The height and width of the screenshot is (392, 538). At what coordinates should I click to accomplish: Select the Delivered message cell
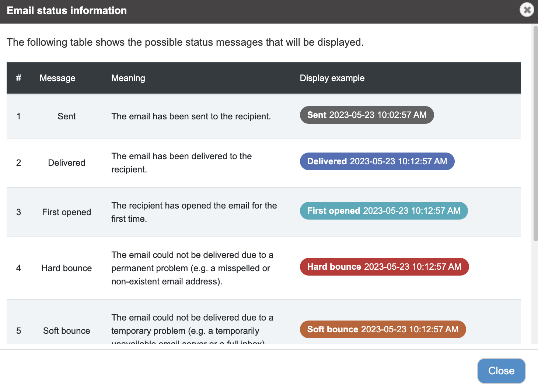point(67,163)
